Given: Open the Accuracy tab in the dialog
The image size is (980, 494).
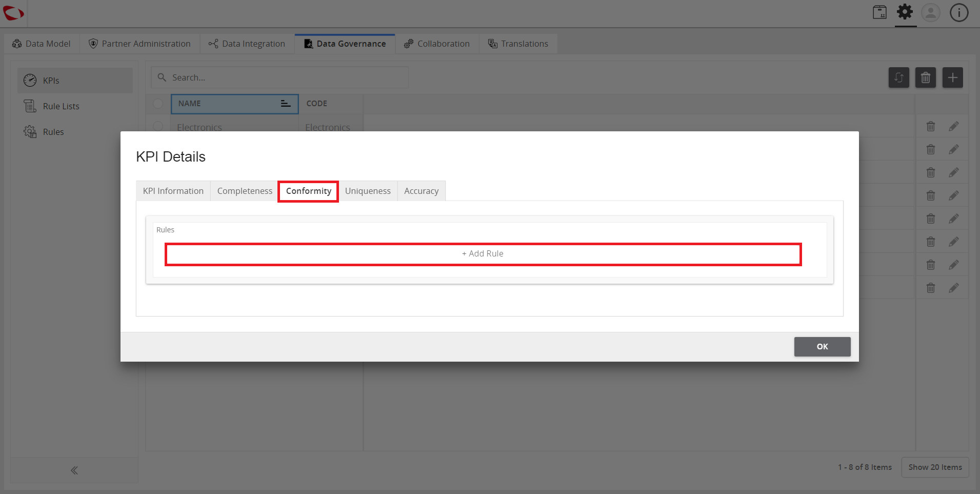Looking at the screenshot, I should click(x=422, y=191).
